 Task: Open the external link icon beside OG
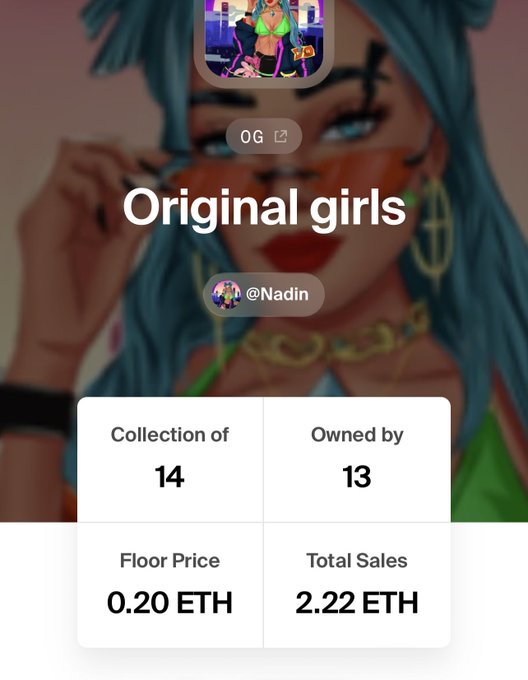tap(280, 137)
